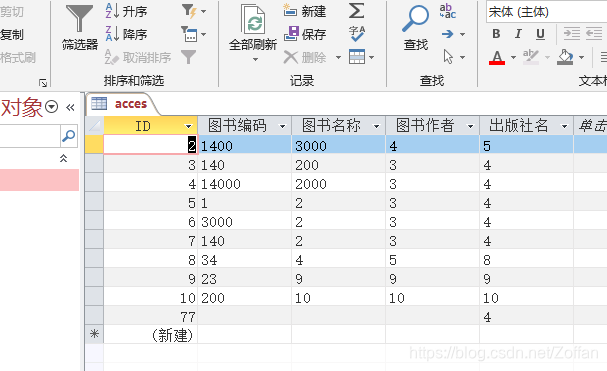Expand the 删除 dropdown arrow
Screen dimensions: 607x371
pos(338,58)
